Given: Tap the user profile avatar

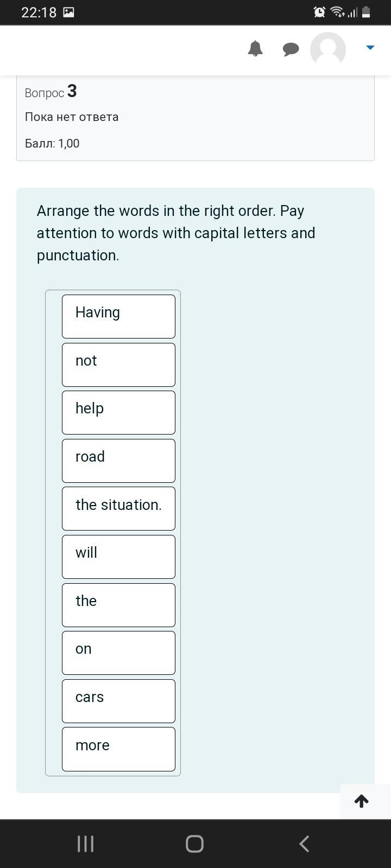Looking at the screenshot, I should tap(328, 49).
